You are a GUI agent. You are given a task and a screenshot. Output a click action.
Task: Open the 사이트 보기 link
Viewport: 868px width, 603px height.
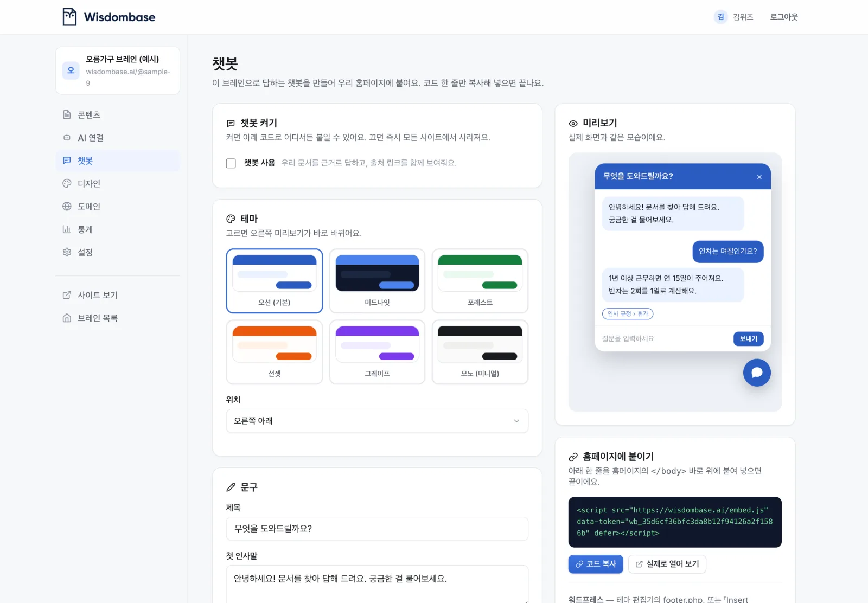tap(118, 295)
